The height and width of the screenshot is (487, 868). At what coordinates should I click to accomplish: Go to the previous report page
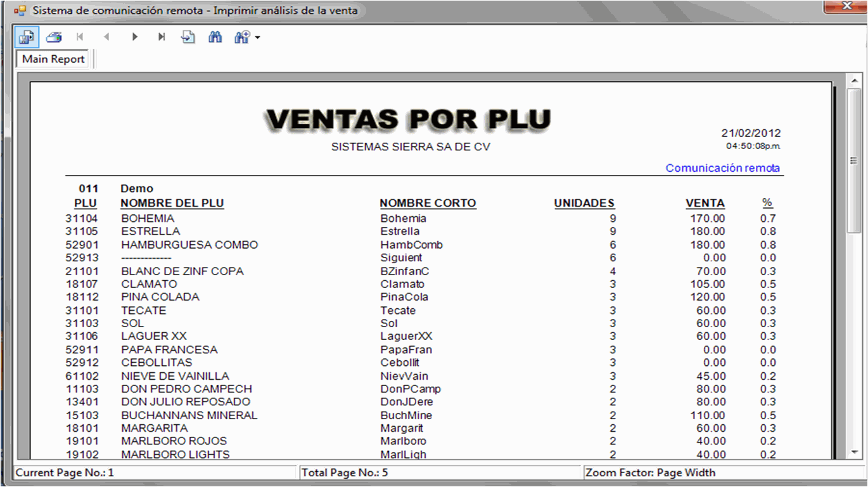(x=106, y=37)
